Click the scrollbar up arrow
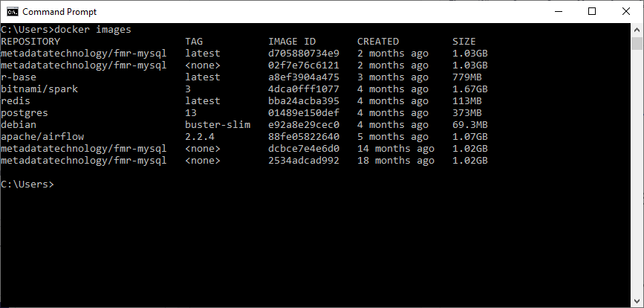644x308 pixels. pyautogui.click(x=637, y=30)
